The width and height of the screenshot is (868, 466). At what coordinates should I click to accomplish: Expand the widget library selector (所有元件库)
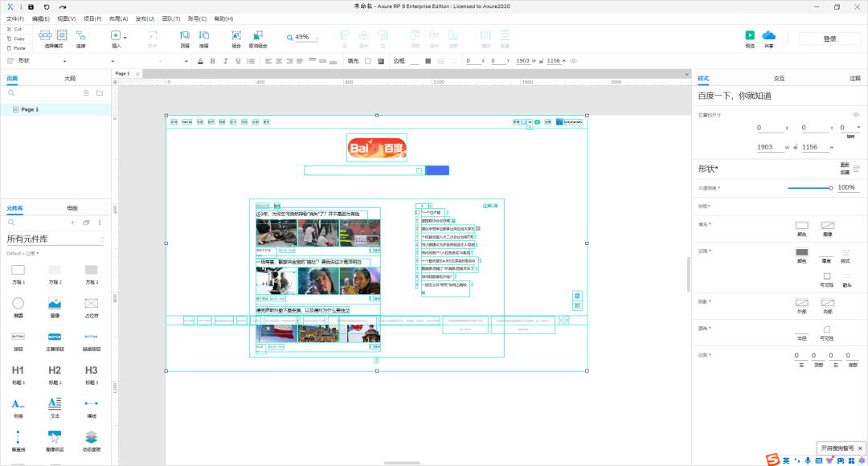(x=55, y=239)
